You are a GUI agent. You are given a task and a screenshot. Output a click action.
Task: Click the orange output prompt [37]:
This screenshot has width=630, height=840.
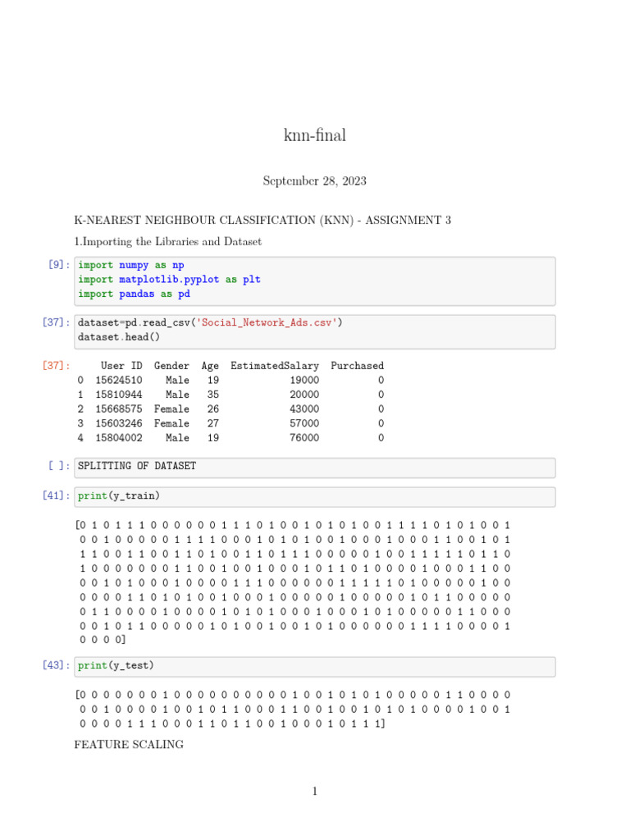[x=56, y=366]
